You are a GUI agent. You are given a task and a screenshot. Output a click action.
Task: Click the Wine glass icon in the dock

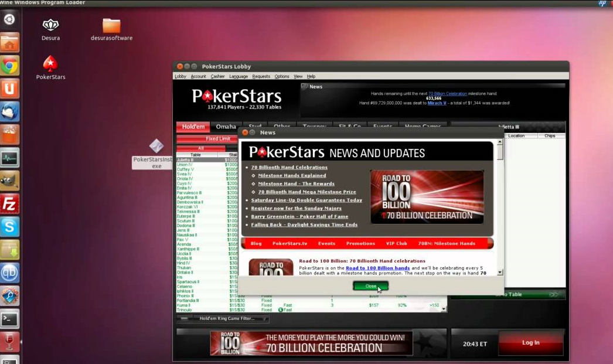click(9, 342)
